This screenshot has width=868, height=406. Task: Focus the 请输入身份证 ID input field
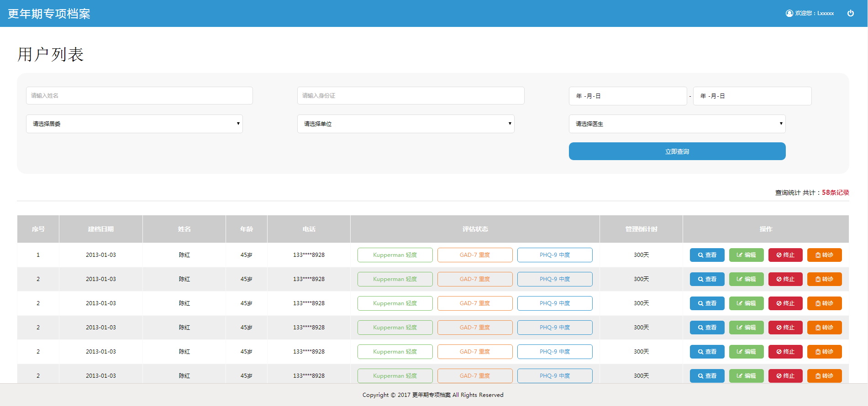(410, 96)
